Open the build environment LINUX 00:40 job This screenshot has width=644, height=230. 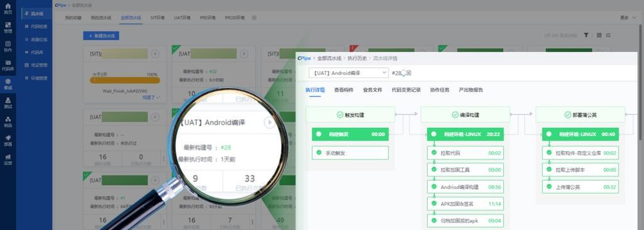click(580, 134)
